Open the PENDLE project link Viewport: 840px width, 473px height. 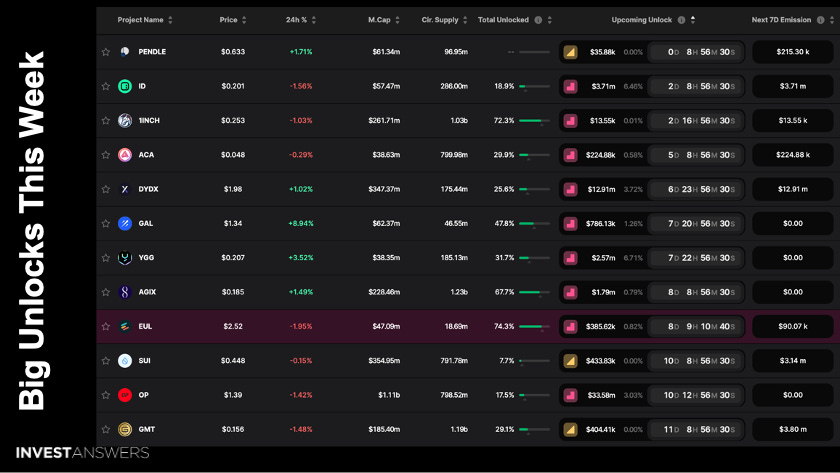tap(152, 52)
